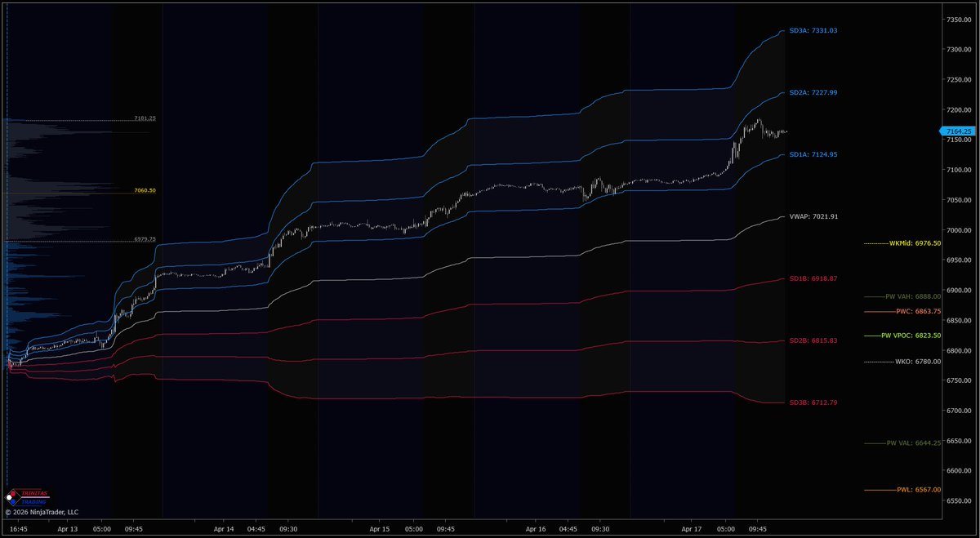Click the Apr 14 date label
Viewport: 980px width, 538px height.
click(224, 529)
